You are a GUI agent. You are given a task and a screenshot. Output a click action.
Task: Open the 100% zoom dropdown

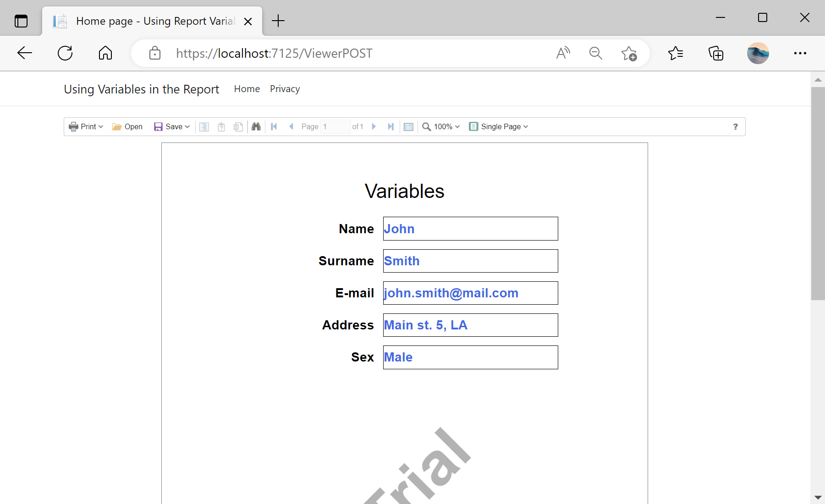coord(441,127)
